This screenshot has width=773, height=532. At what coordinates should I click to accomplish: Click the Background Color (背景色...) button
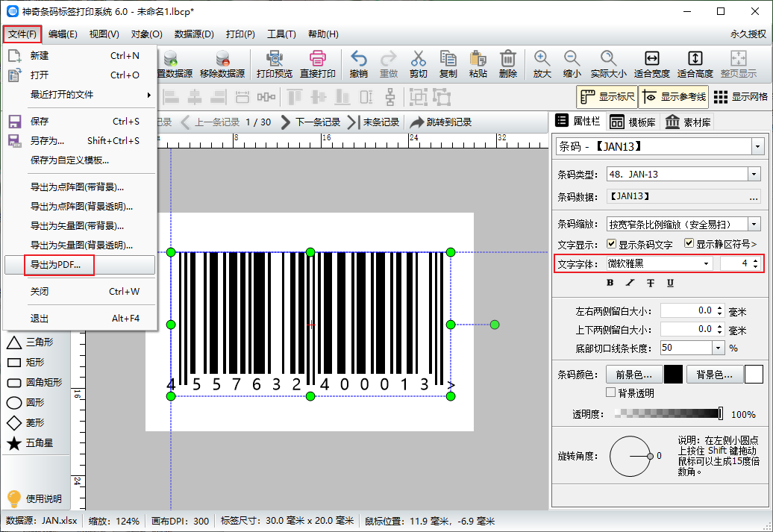pos(714,375)
